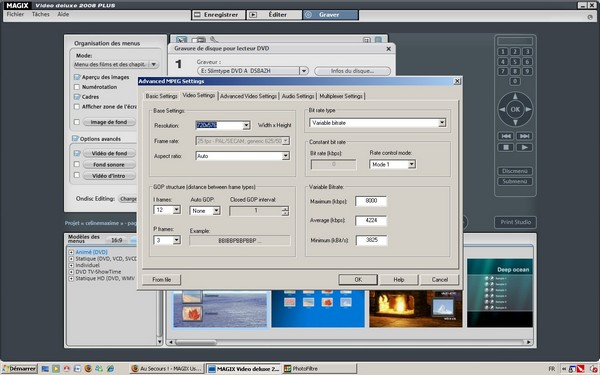600x375 pixels.
Task: Toggle Options avancés checkbox
Action: (75, 139)
